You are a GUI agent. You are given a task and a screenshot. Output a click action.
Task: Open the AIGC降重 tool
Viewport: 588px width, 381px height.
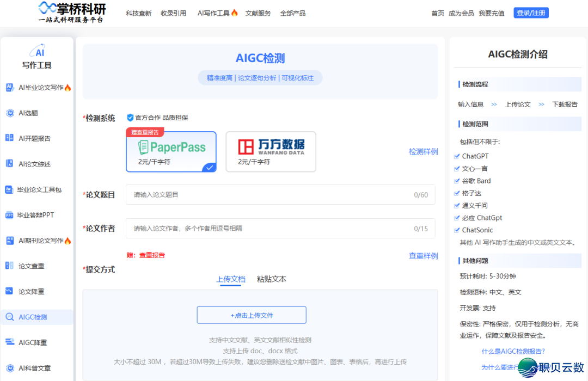[x=34, y=342]
